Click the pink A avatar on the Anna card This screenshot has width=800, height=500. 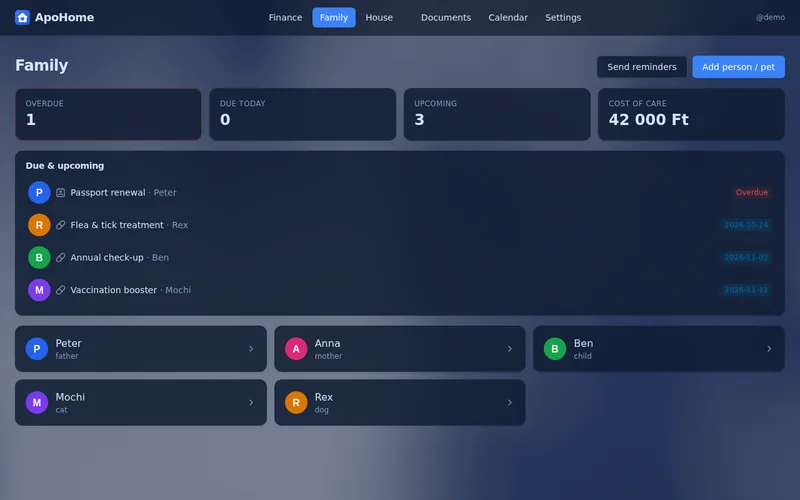tap(296, 349)
